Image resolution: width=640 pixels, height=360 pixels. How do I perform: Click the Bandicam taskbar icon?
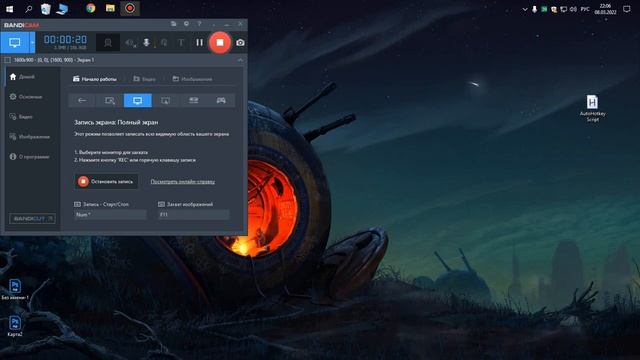(x=130, y=8)
